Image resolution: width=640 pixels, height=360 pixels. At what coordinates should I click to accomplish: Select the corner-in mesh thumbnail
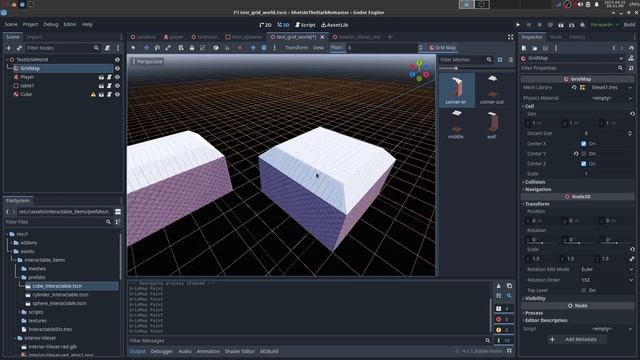457,90
